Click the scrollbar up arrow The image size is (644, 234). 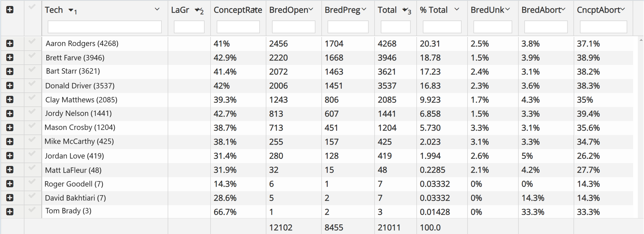[x=641, y=40]
